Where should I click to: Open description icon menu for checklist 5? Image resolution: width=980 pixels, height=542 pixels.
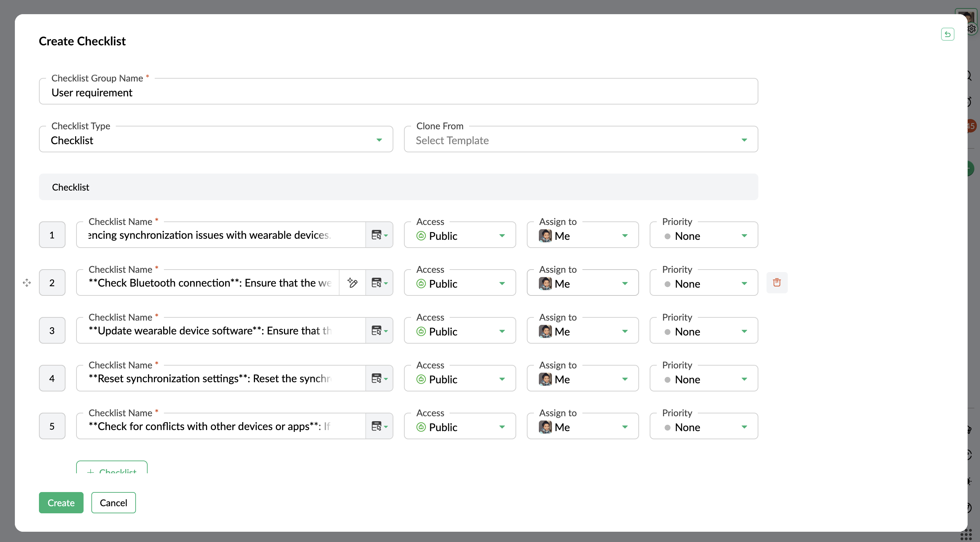[379, 426]
